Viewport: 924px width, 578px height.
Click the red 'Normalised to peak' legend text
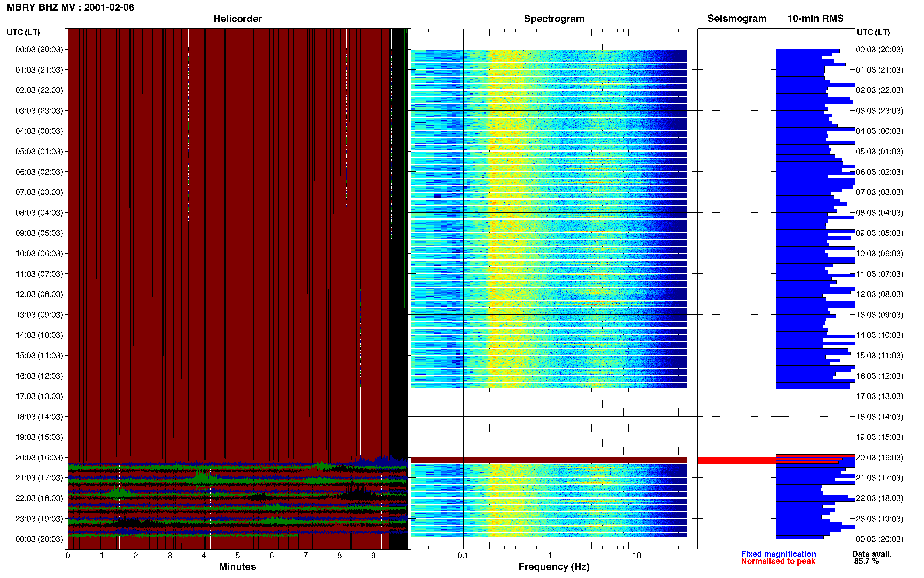click(x=778, y=561)
